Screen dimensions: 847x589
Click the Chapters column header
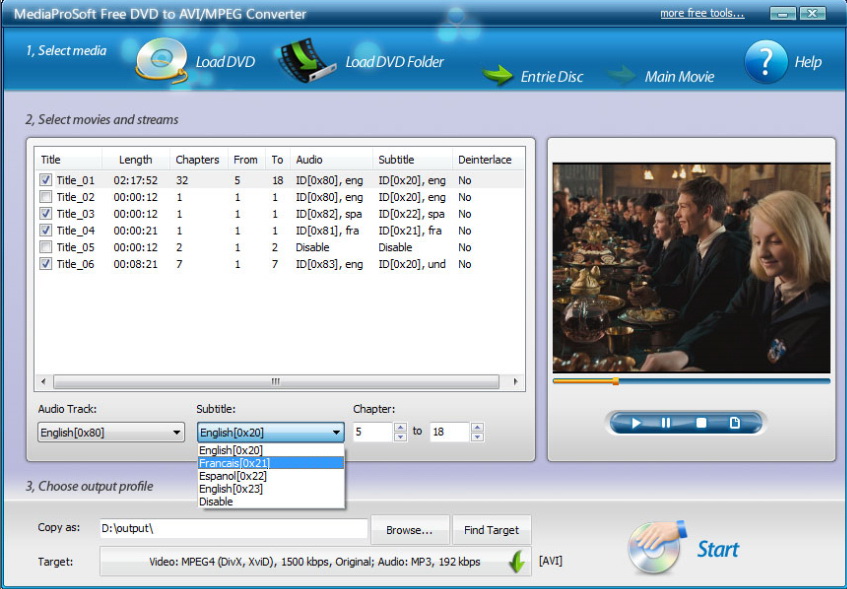pos(198,159)
